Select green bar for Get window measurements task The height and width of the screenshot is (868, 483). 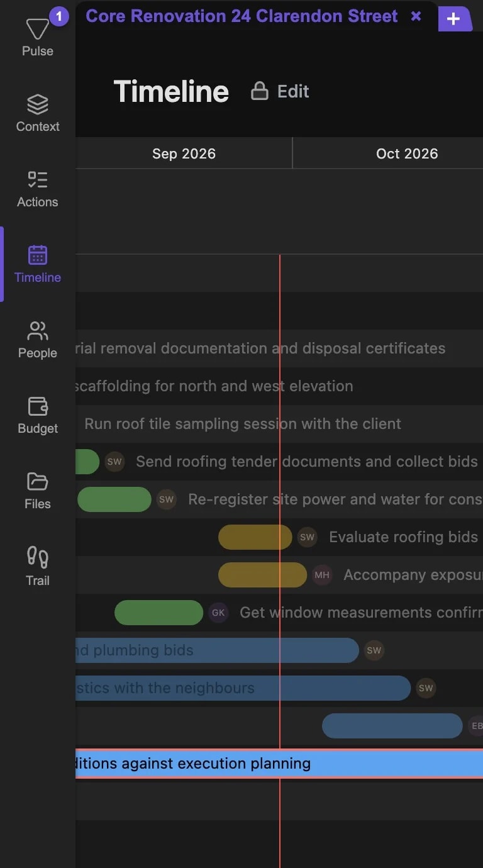[x=158, y=613]
